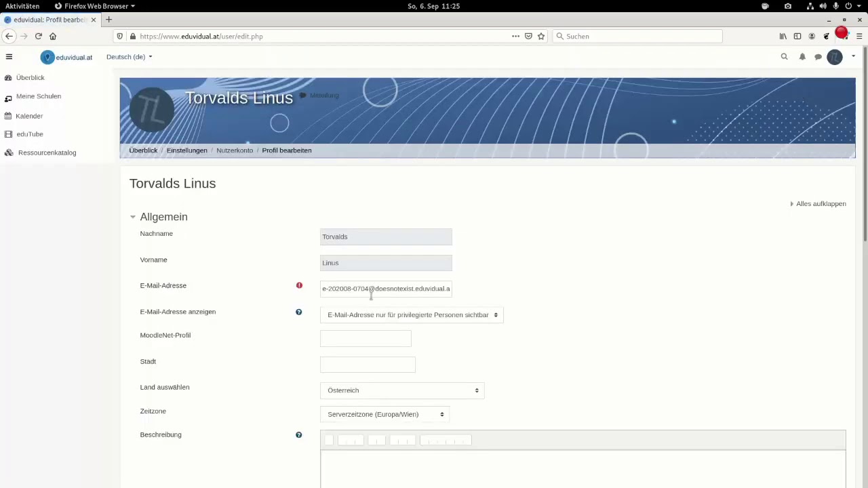Show help for Beschreibung field
This screenshot has height=488, width=868.
(x=298, y=434)
